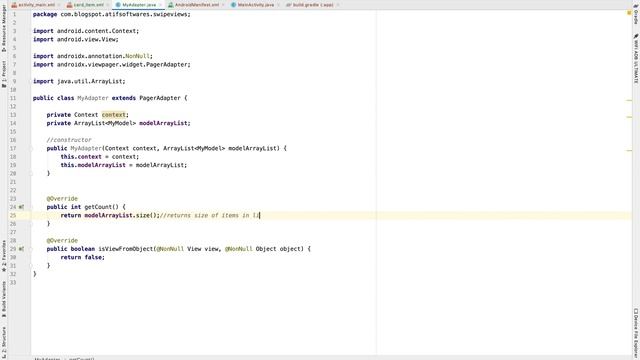Click the java.util.ArrayList import
Image resolution: width=640 pixels, height=360 pixels.
79,81
